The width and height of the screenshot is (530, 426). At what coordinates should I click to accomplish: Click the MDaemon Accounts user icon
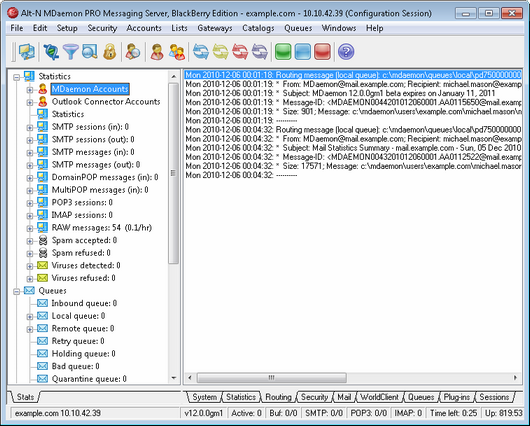tap(43, 89)
